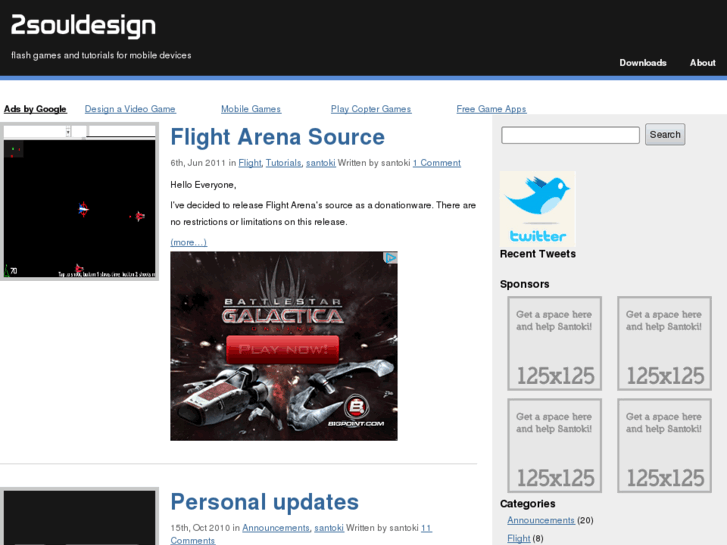Image resolution: width=727 pixels, height=545 pixels.
Task: Open the Flight (8) category in sidebar
Action: [518, 539]
